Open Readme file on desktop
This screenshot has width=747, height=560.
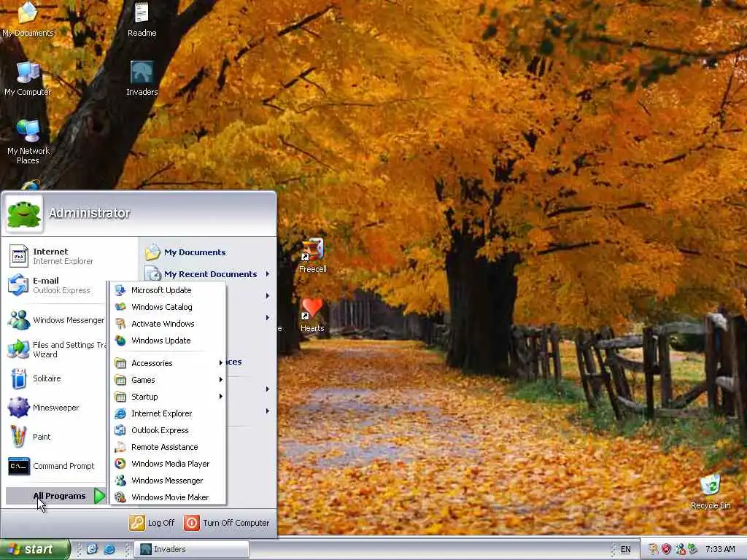click(142, 19)
